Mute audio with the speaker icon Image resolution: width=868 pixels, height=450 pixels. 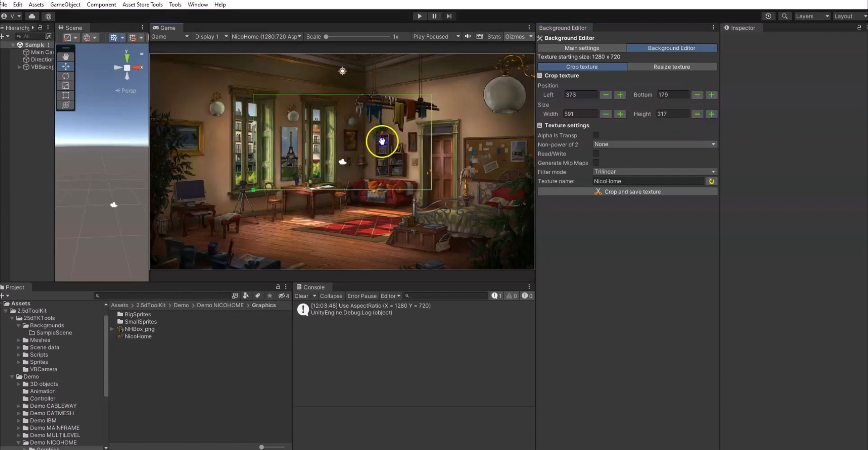[x=468, y=37]
